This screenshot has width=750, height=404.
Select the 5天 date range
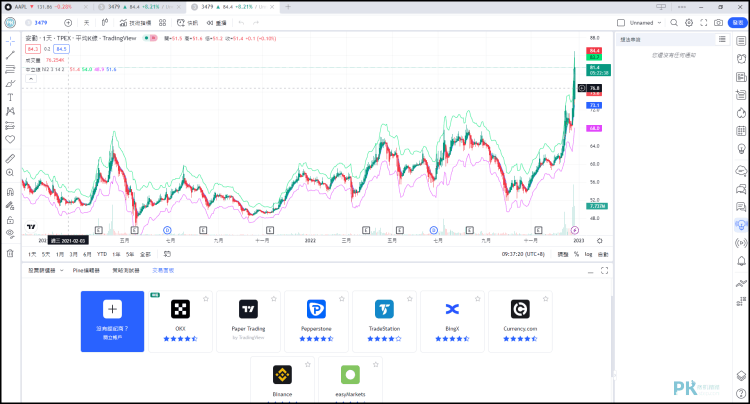pyautogui.click(x=46, y=254)
